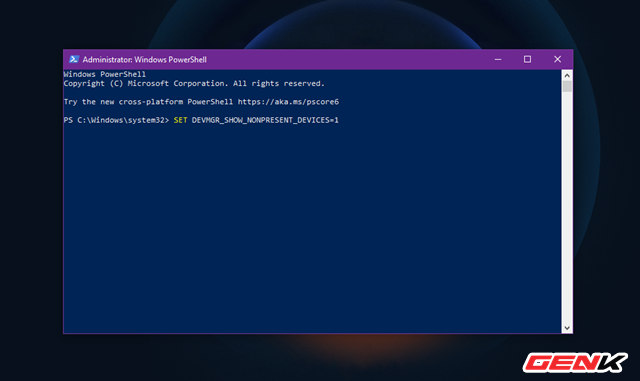The height and width of the screenshot is (381, 640).
Task: Click the yellow SET keyword
Action: 180,120
